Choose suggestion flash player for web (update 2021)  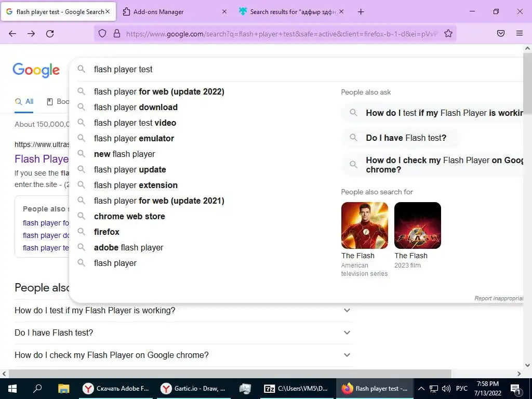click(159, 201)
